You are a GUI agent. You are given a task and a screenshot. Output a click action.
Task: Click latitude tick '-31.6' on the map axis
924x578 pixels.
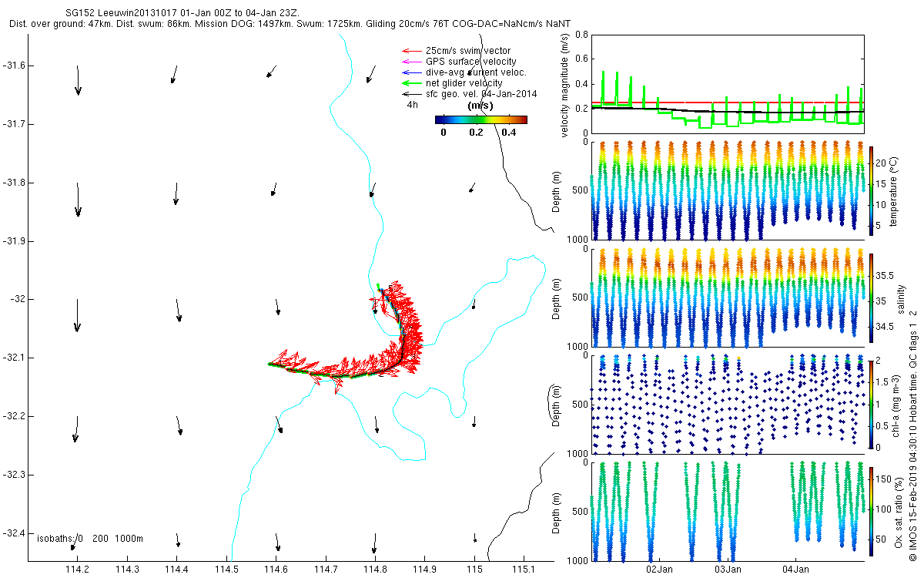13,66
